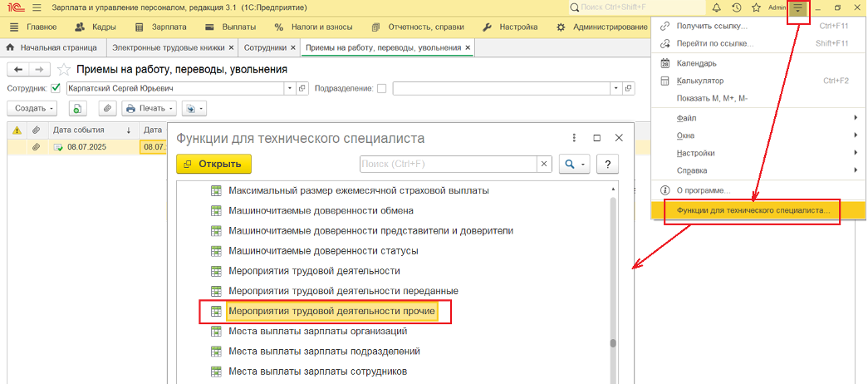
Task: Select 'Мероприятия трудовой деятельности прочие' in list
Action: point(331,312)
